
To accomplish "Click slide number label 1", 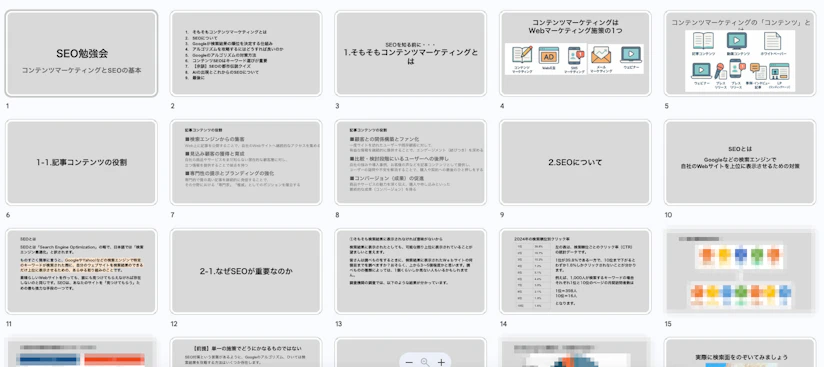I will point(7,106).
